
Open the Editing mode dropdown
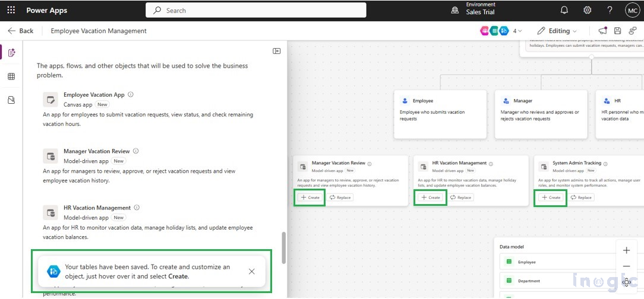557,31
